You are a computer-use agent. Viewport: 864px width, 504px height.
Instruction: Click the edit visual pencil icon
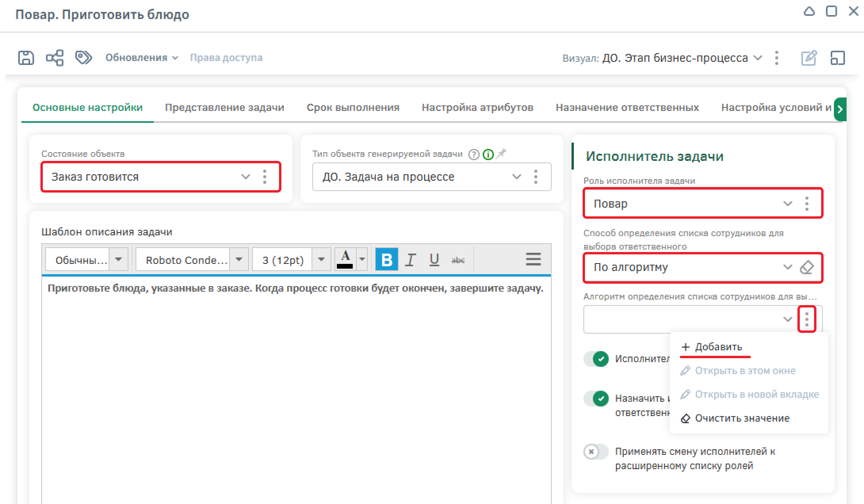[809, 58]
